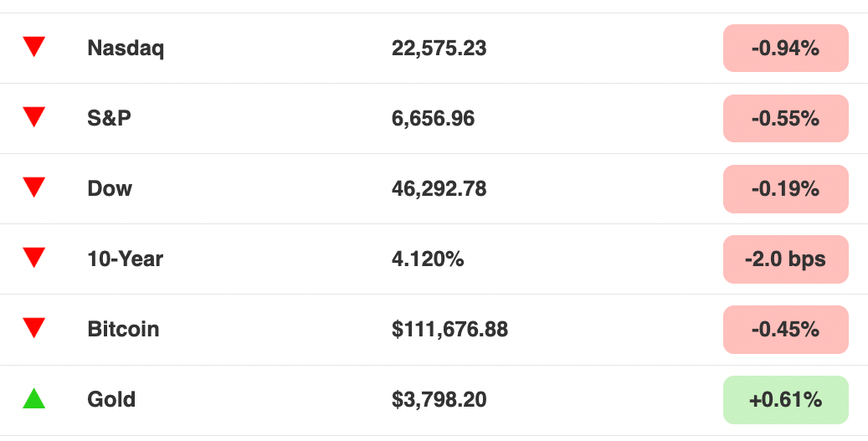Click the -2.0 bps change badge
Viewport: 868px width, 441px height.
(x=785, y=259)
